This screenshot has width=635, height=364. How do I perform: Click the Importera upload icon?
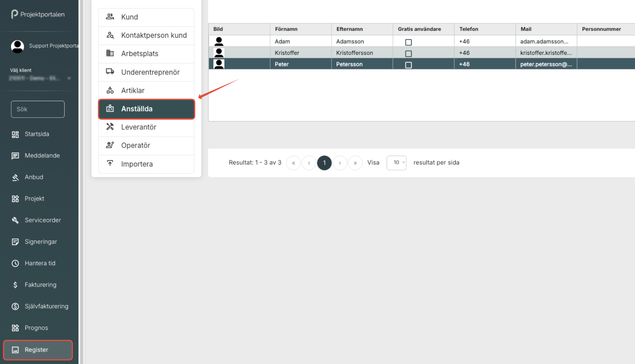[110, 163]
